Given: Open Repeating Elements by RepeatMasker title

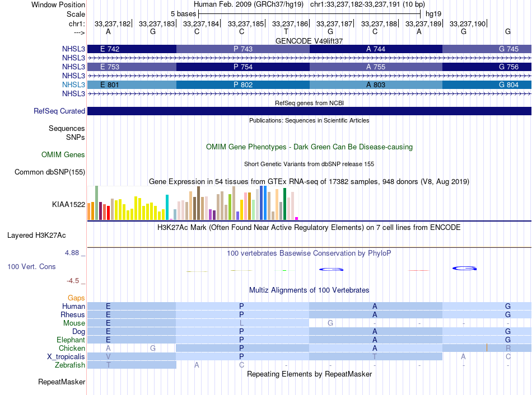Looking at the screenshot, I should tap(310, 374).
